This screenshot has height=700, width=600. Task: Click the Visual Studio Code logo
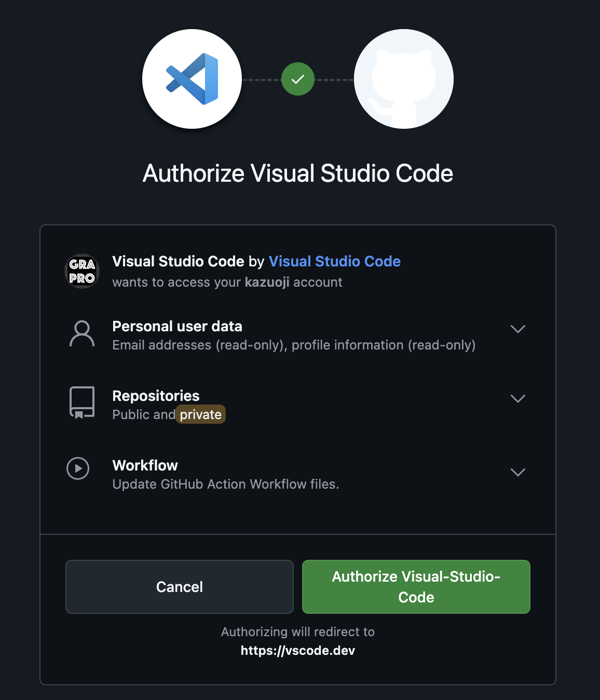(192, 79)
